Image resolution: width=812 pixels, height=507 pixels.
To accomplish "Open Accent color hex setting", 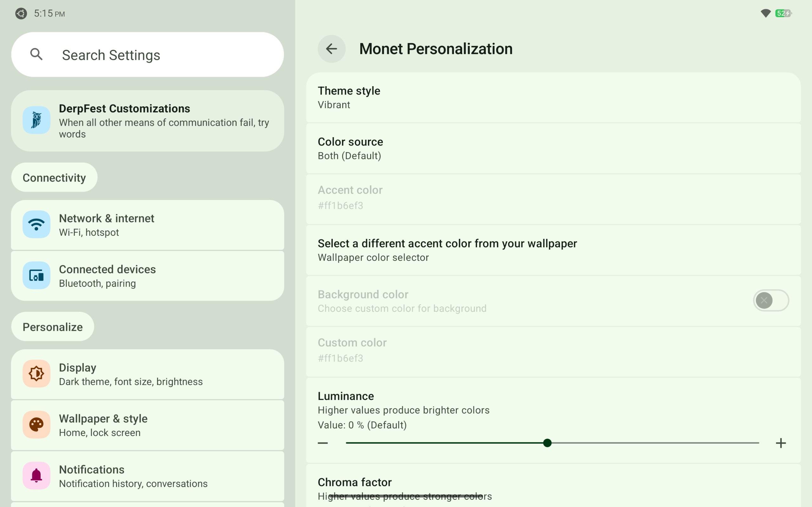I will [x=553, y=198].
